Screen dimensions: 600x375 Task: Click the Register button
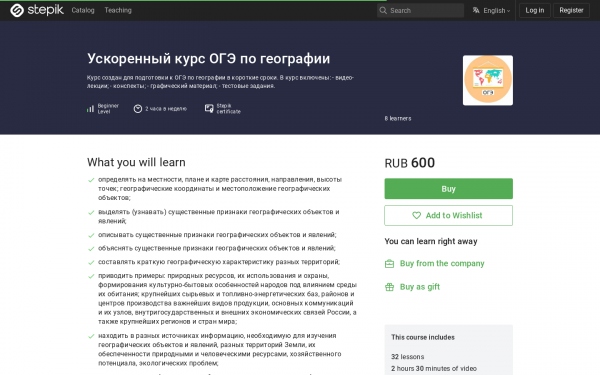571,10
